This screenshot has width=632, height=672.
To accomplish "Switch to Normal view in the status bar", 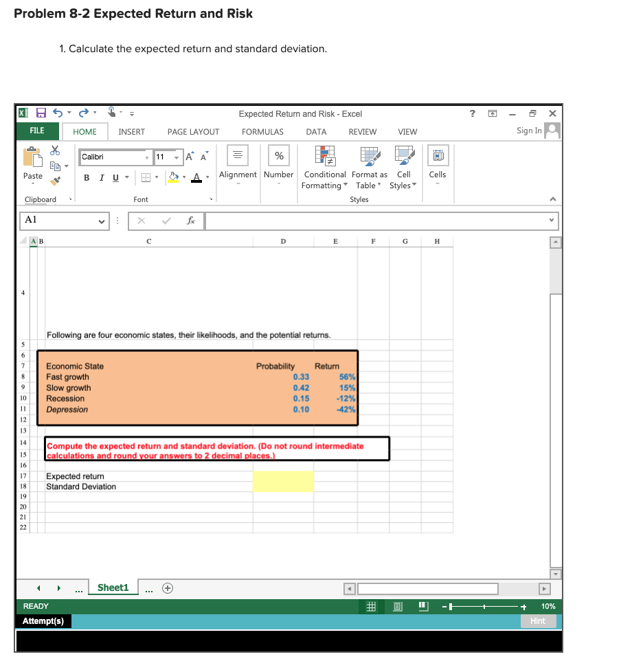I will click(371, 606).
